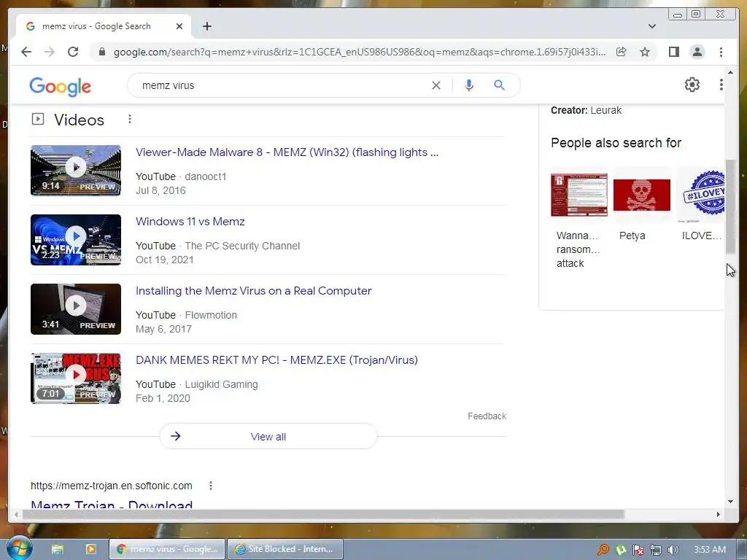The height and width of the screenshot is (560, 747).
Task: Toggle the Chrome side panel
Action: (x=673, y=52)
